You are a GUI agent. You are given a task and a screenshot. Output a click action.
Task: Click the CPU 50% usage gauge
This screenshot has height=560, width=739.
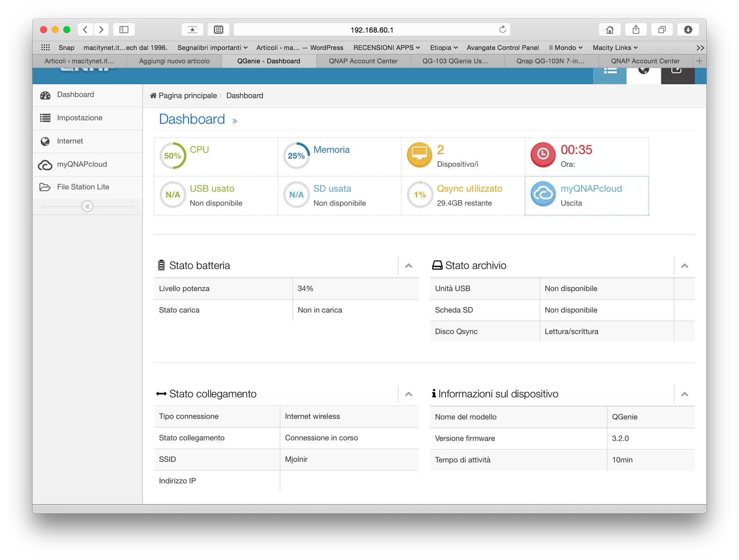pyautogui.click(x=173, y=156)
